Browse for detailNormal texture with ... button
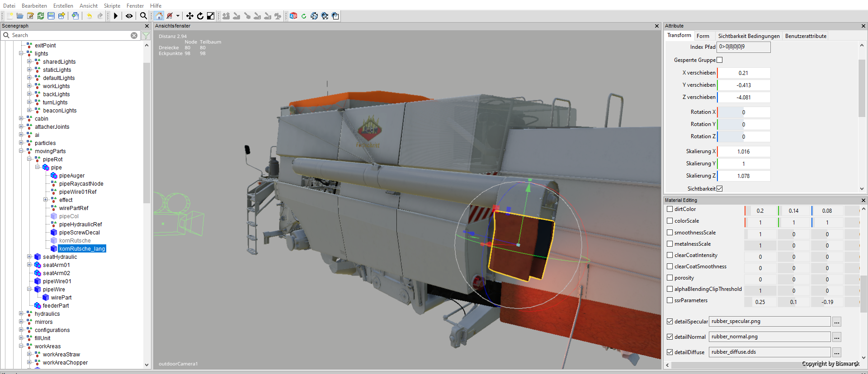Image resolution: width=868 pixels, height=374 pixels. tap(837, 337)
